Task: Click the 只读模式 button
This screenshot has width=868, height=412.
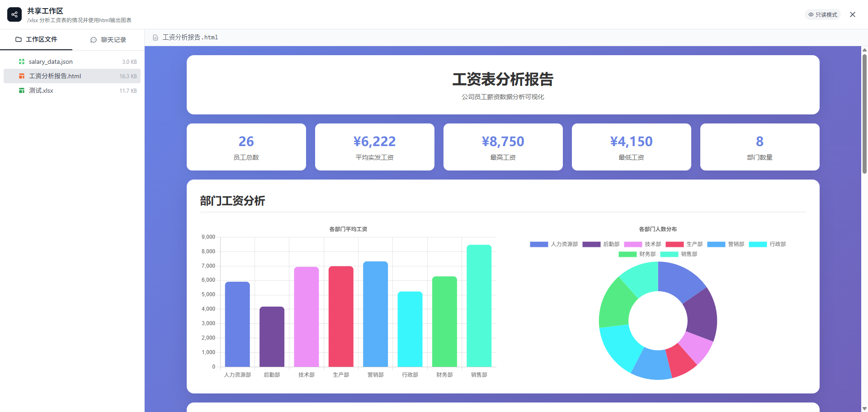Action: pyautogui.click(x=823, y=14)
